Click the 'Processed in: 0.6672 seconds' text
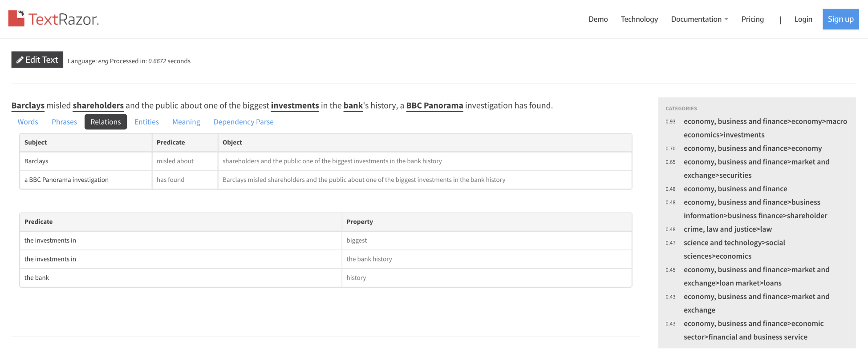Image resolution: width=868 pixels, height=353 pixels. [150, 61]
